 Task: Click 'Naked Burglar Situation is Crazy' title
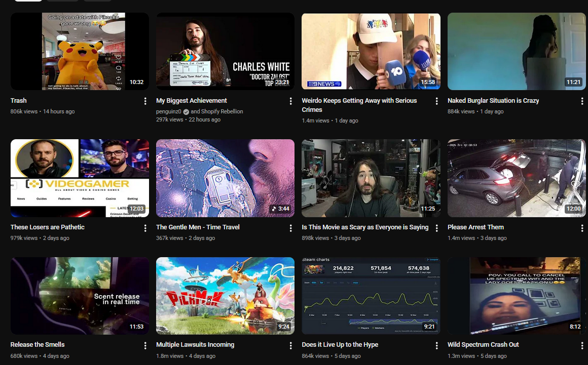point(493,100)
